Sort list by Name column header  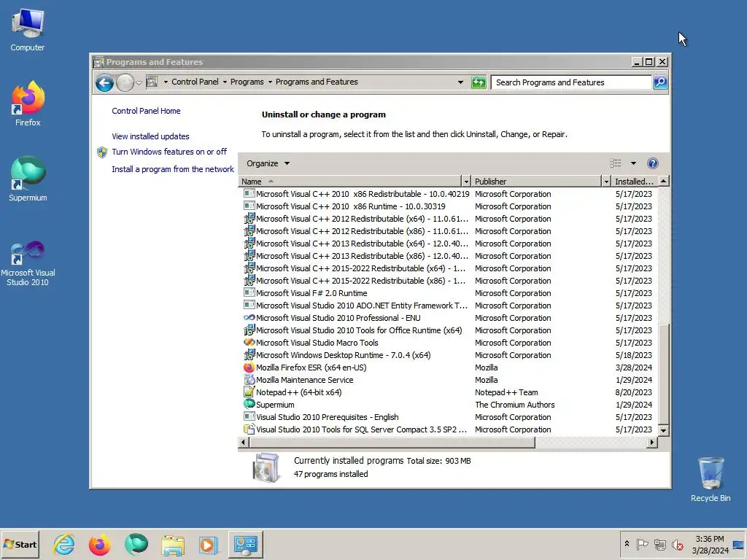click(x=349, y=182)
